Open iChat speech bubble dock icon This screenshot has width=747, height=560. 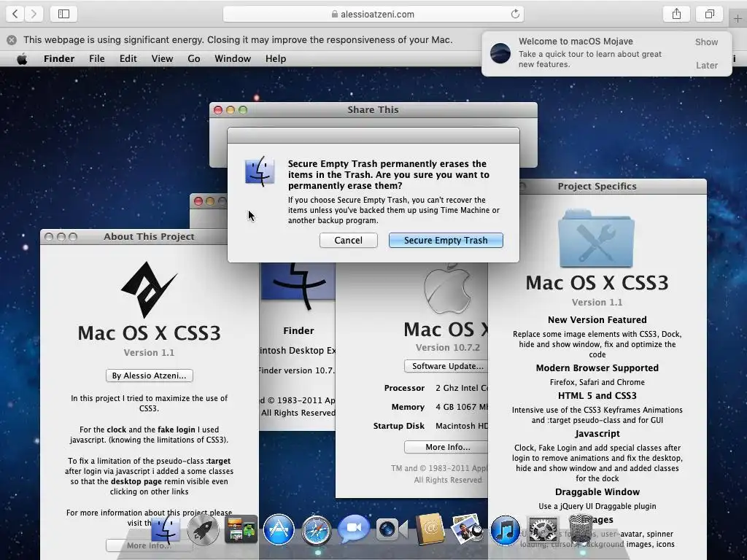[354, 528]
